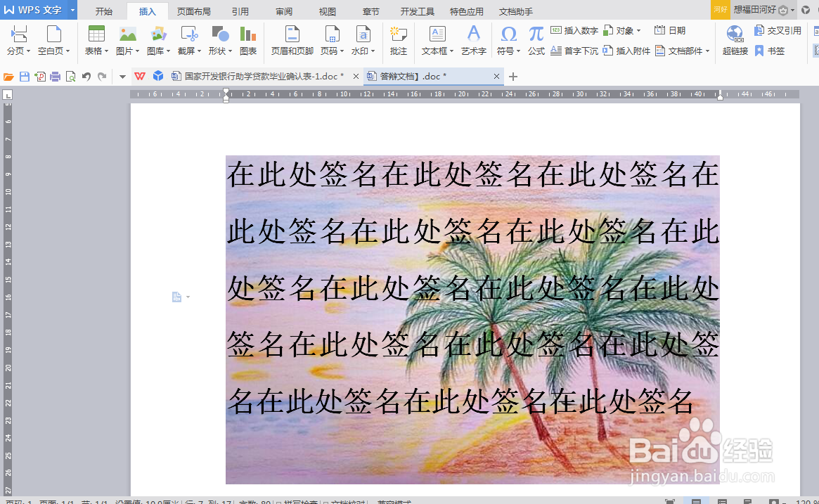Click the print icon in quick toolbar
This screenshot has height=504, width=819.
tap(55, 77)
